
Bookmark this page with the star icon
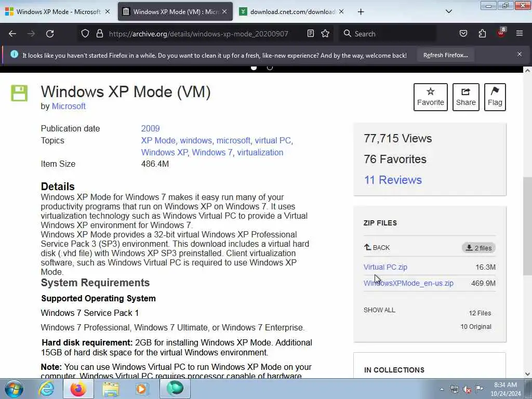325,34
